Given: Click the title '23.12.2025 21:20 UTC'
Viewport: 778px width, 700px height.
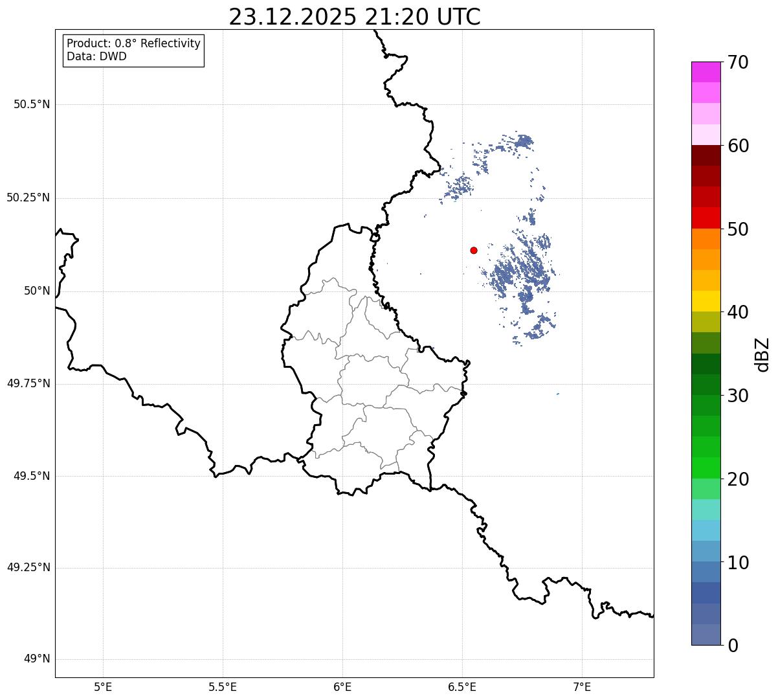Looking at the screenshot, I should (x=355, y=17).
